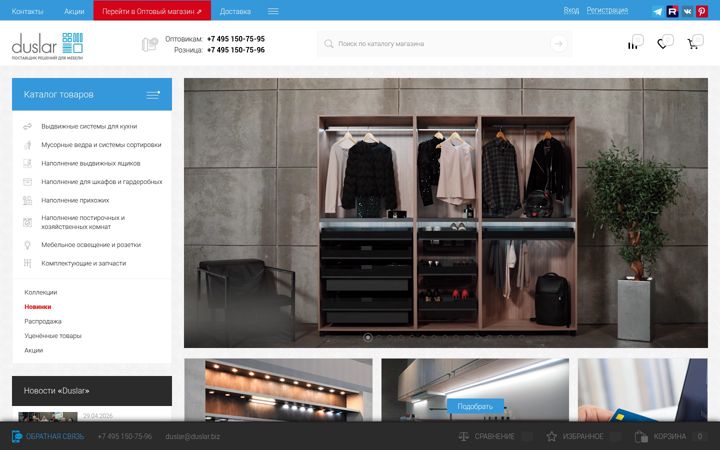
Task: Click the star icon in bottom bar
Action: tap(551, 436)
